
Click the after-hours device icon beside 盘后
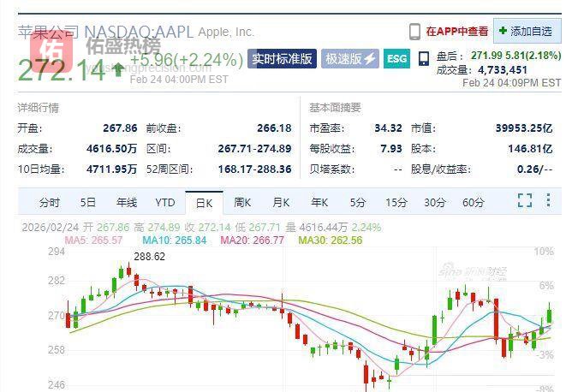coord(423,59)
